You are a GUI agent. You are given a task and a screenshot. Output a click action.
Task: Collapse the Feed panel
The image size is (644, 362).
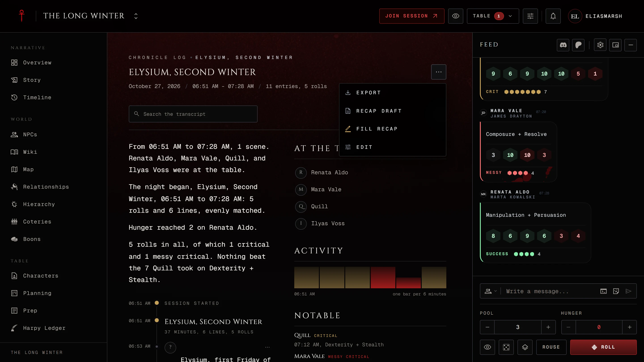pyautogui.click(x=631, y=45)
